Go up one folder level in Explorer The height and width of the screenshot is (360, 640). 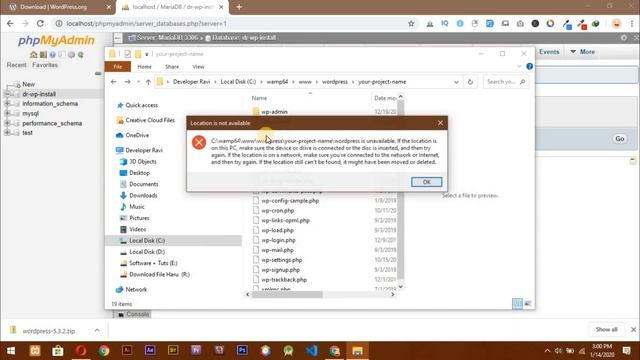pos(148,82)
